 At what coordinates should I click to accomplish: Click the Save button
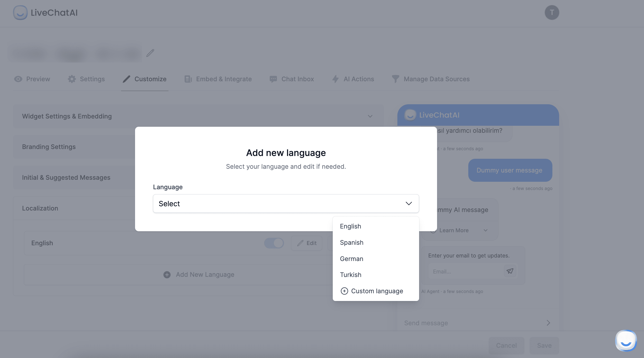tap(544, 346)
